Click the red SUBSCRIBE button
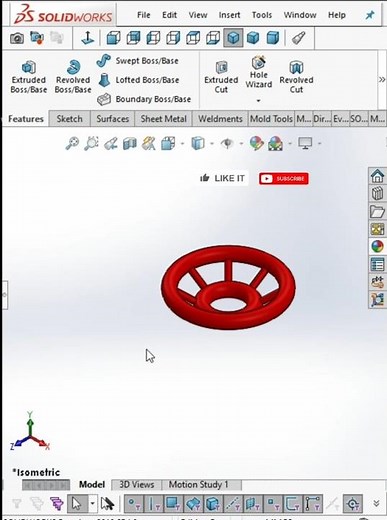 click(284, 179)
